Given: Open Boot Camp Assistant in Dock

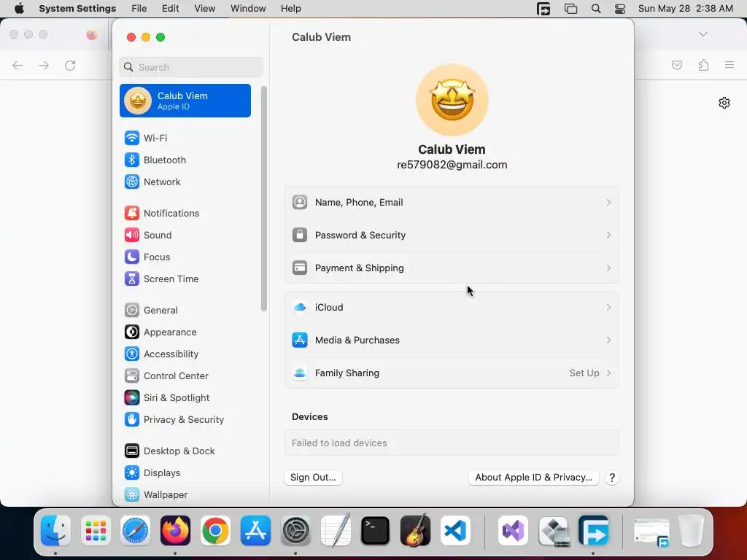Looking at the screenshot, I should coord(554,531).
